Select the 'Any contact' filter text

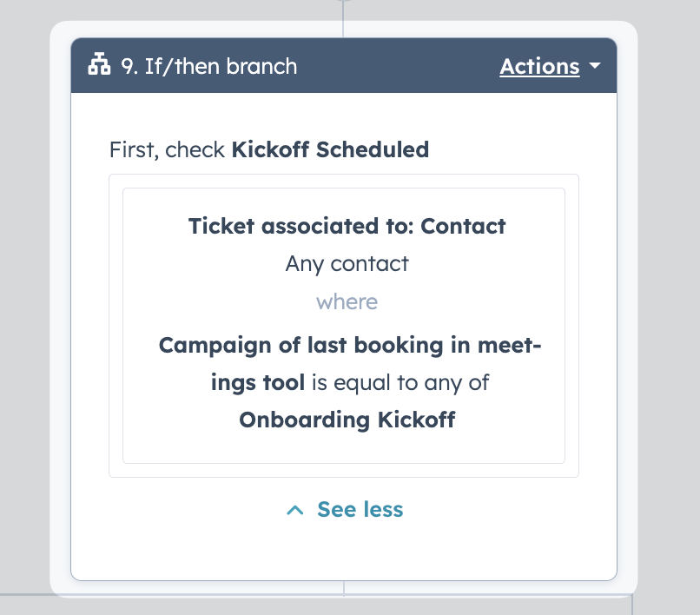(347, 264)
